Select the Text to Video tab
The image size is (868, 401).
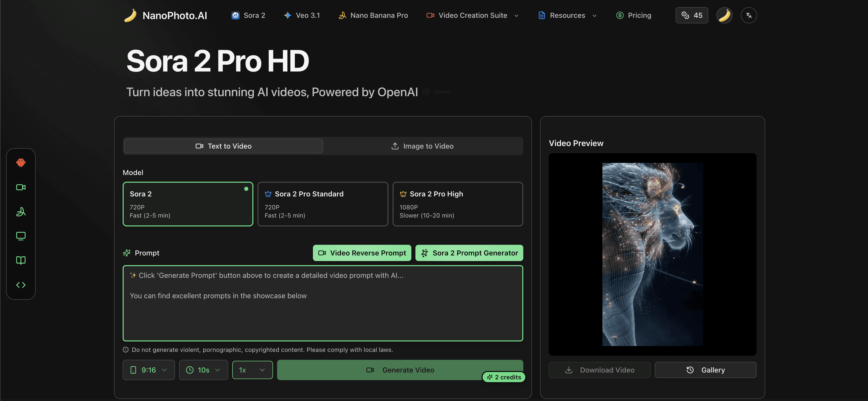223,146
